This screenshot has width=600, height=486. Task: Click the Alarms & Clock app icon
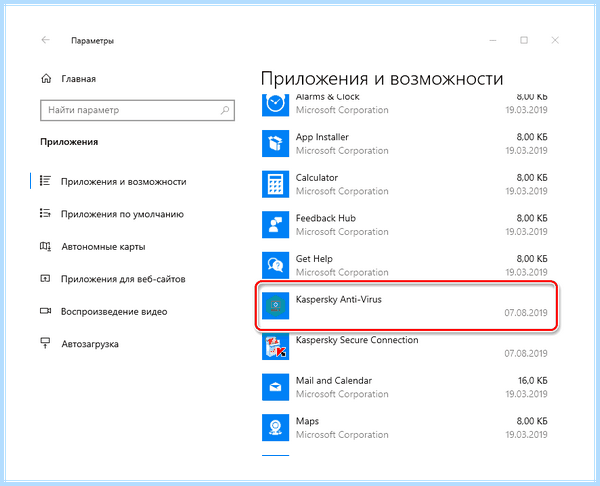pos(275,104)
